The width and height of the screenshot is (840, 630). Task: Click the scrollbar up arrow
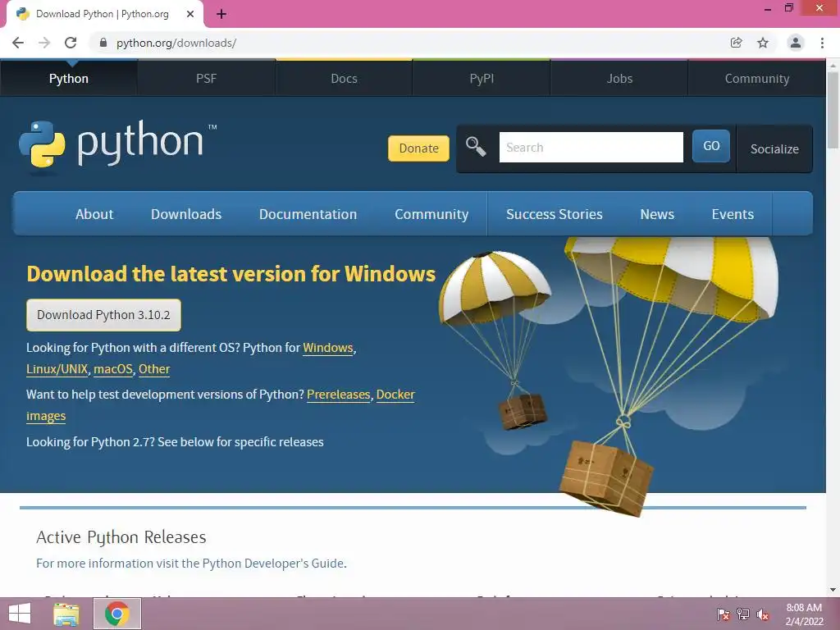click(833, 66)
